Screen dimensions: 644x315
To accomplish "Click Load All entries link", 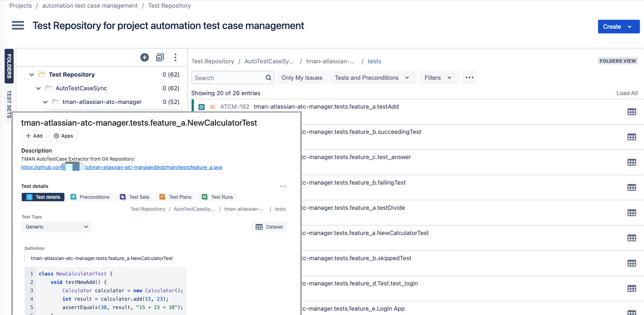I will click(x=627, y=93).
